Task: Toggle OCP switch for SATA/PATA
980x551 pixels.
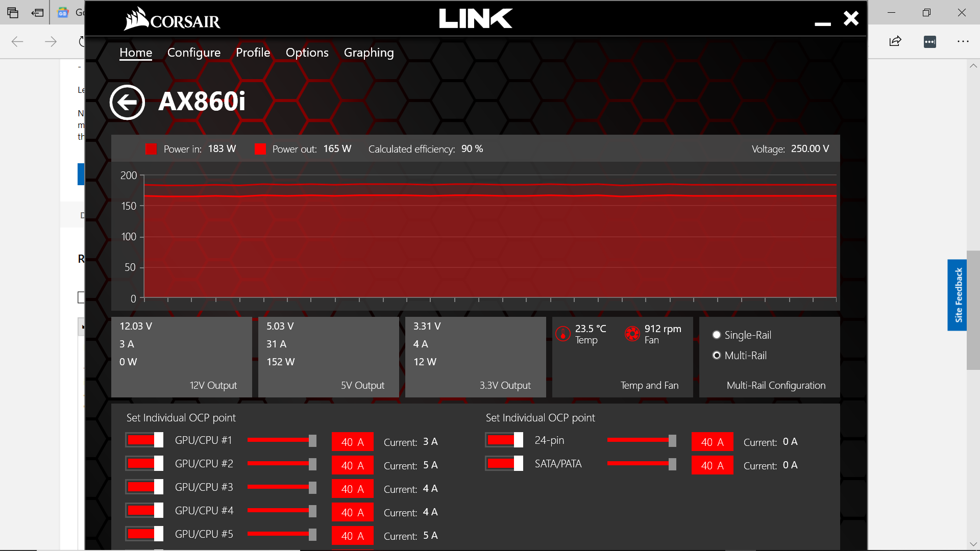Action: click(504, 463)
